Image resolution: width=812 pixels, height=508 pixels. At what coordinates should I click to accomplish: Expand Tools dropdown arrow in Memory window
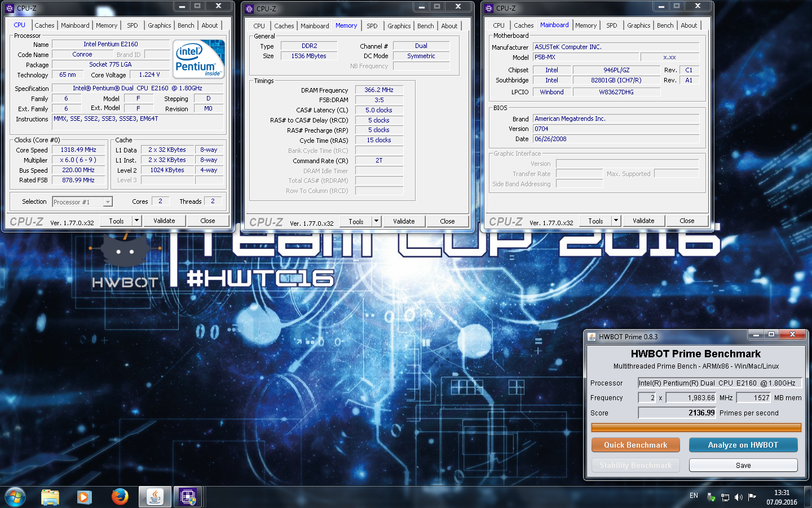376,221
